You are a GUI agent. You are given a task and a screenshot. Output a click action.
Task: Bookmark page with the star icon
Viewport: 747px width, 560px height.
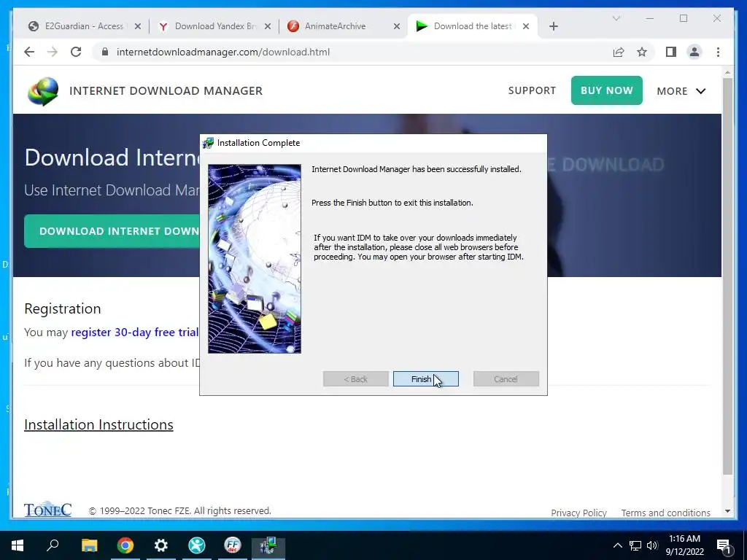pyautogui.click(x=642, y=52)
